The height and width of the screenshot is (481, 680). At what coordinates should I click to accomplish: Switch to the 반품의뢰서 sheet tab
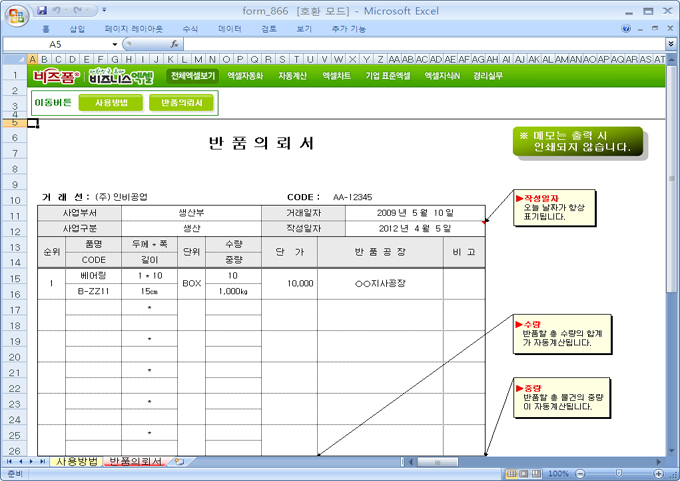[x=135, y=461]
